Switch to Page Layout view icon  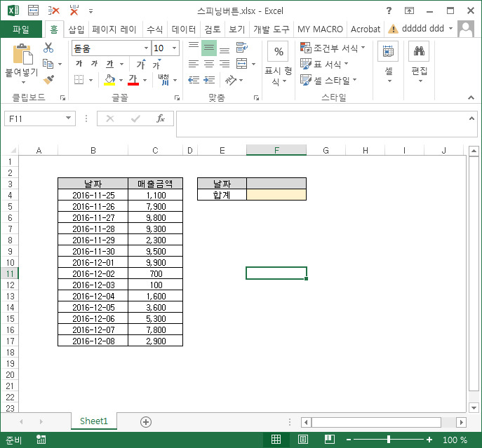point(303,440)
